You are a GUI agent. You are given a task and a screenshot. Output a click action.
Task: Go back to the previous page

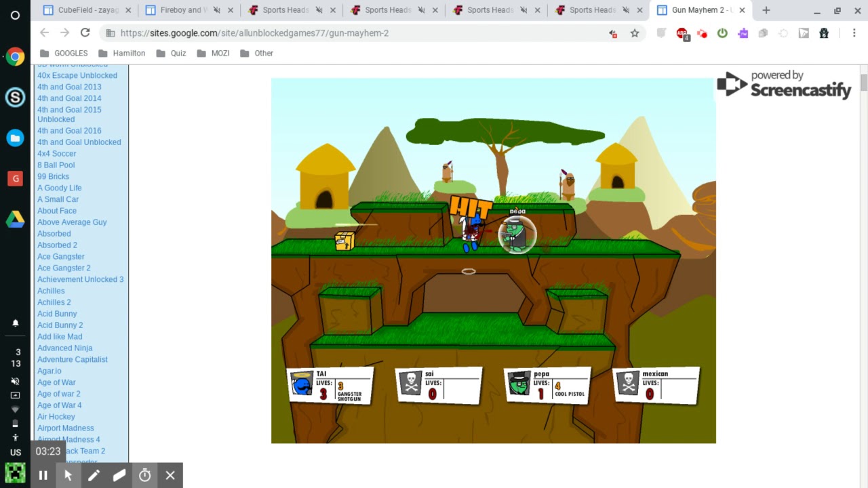44,33
